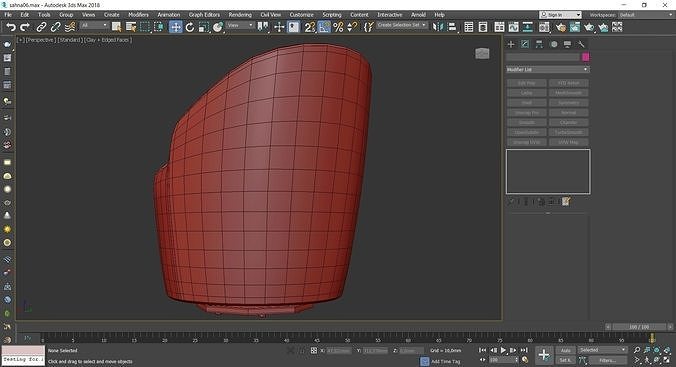The image size is (676, 367).
Task: Toggle the 2.5D Snaps button
Action: 310,27
